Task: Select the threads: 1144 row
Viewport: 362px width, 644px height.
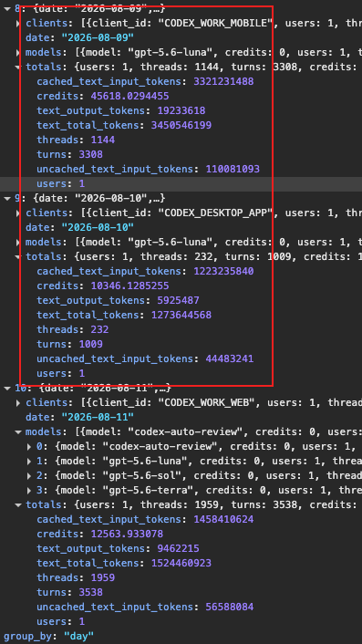Action: (76, 140)
